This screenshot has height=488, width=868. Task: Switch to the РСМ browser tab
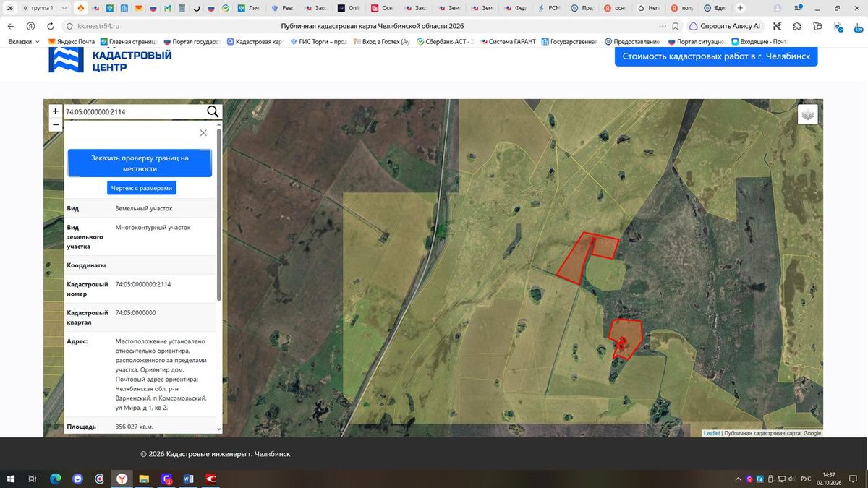549,8
